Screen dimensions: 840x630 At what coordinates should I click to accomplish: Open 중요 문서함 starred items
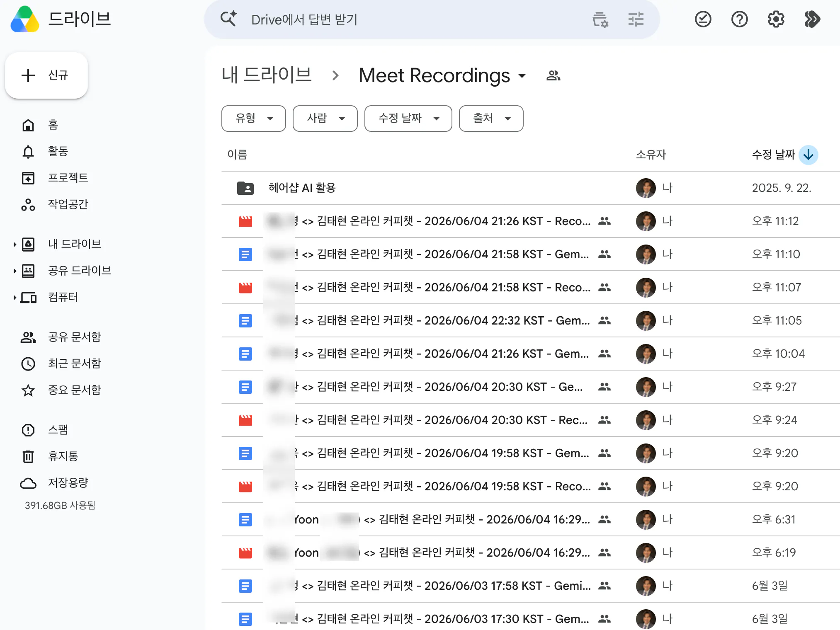coord(74,390)
